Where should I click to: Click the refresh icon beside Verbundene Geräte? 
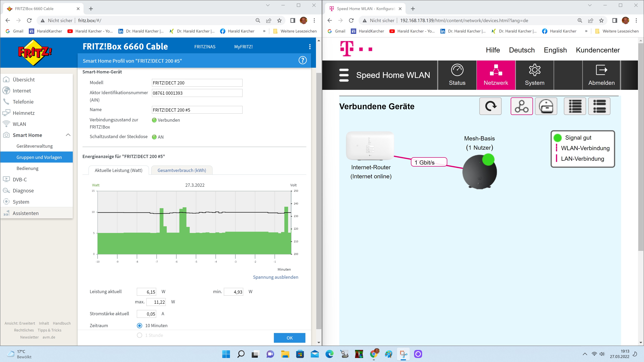[x=490, y=106]
